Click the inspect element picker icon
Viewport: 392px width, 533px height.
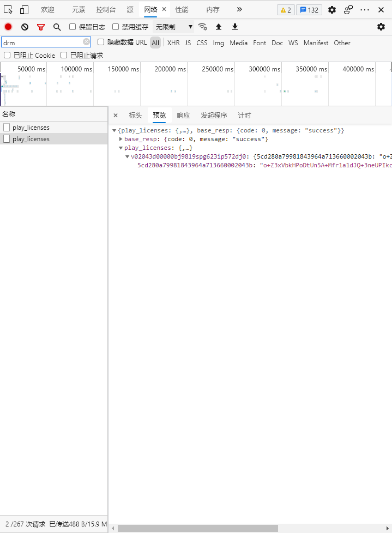click(x=8, y=10)
